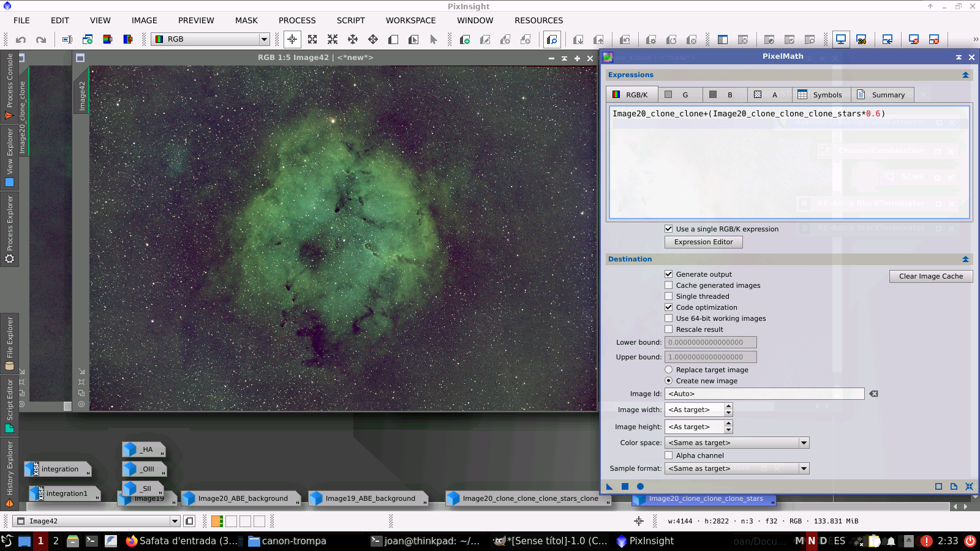Reset PixelMath with the bottom-right reset icon
Image resolution: width=980 pixels, height=551 pixels.
click(969, 487)
